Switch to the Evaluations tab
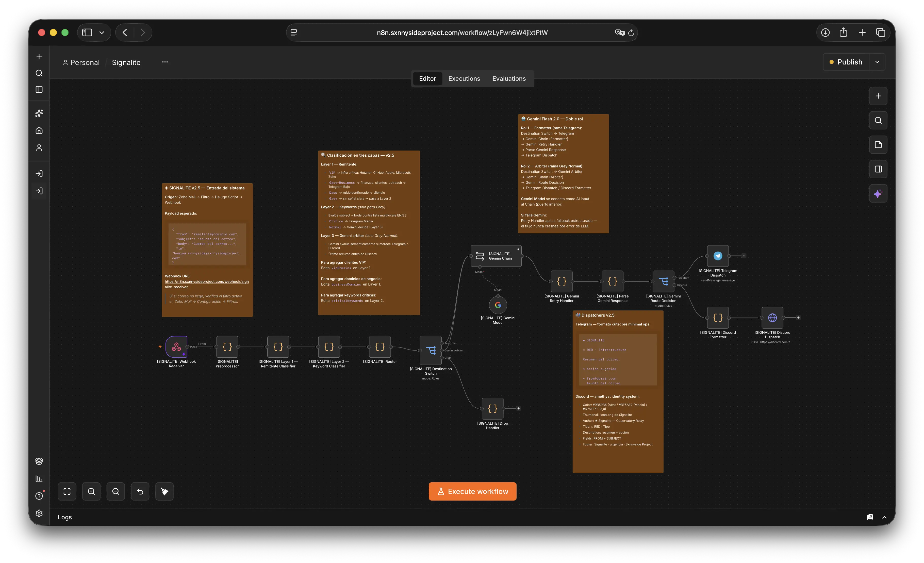 point(509,78)
